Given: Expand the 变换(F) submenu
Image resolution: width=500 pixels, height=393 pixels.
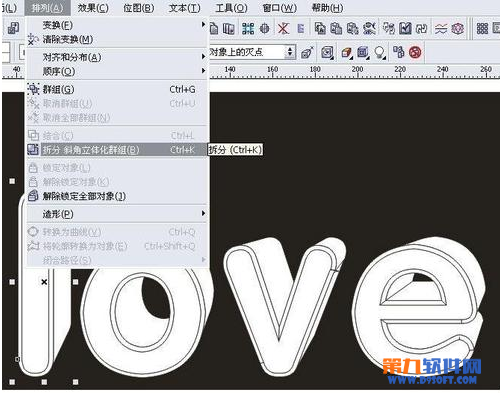Looking at the screenshot, I should pos(117,25).
